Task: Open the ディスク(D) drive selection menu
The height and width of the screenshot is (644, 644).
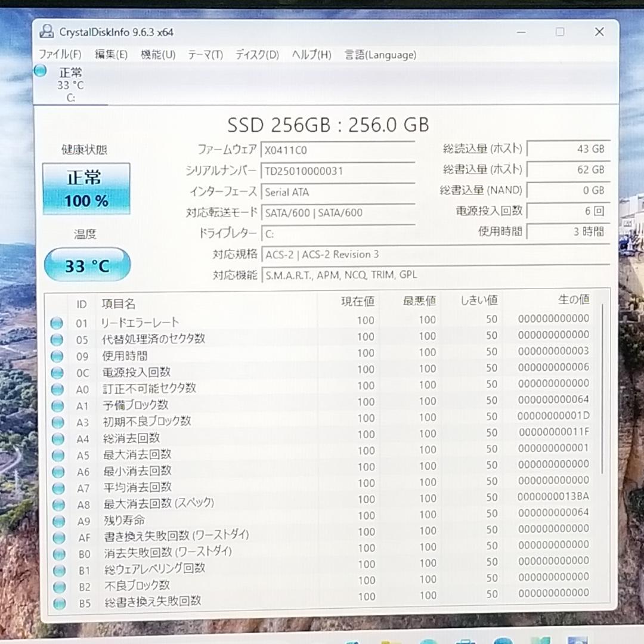Action: tap(256, 55)
